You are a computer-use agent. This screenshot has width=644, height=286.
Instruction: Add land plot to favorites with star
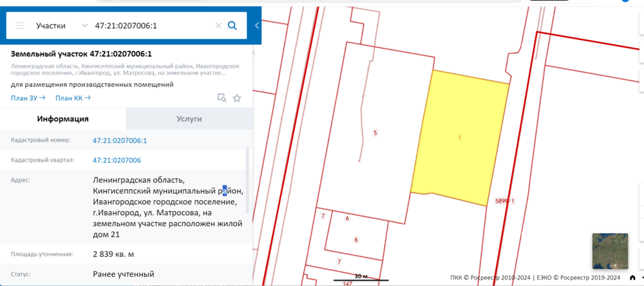click(x=237, y=98)
